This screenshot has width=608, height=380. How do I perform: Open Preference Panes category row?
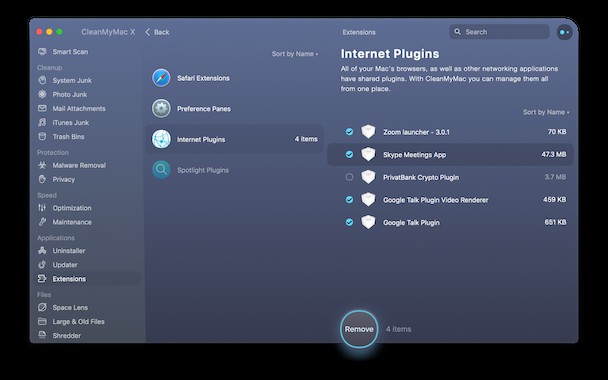coord(234,109)
